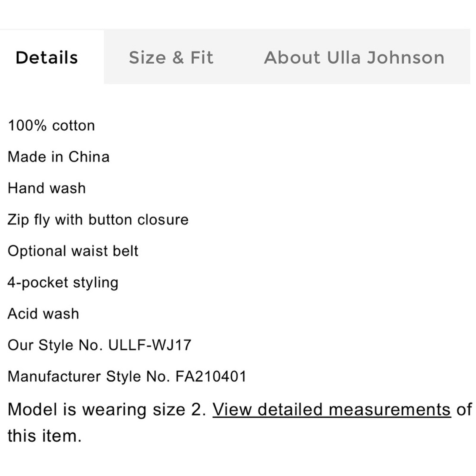Switch to the Size & Fit tab

pos(171,57)
